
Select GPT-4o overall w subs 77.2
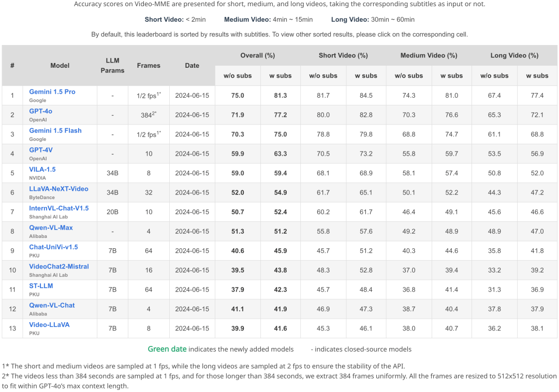pyautogui.click(x=280, y=115)
